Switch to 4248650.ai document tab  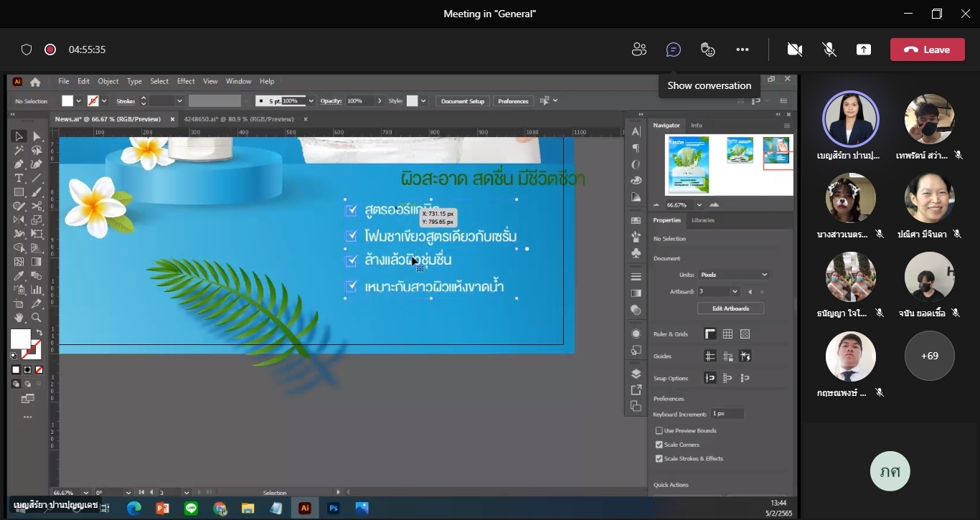click(x=239, y=119)
